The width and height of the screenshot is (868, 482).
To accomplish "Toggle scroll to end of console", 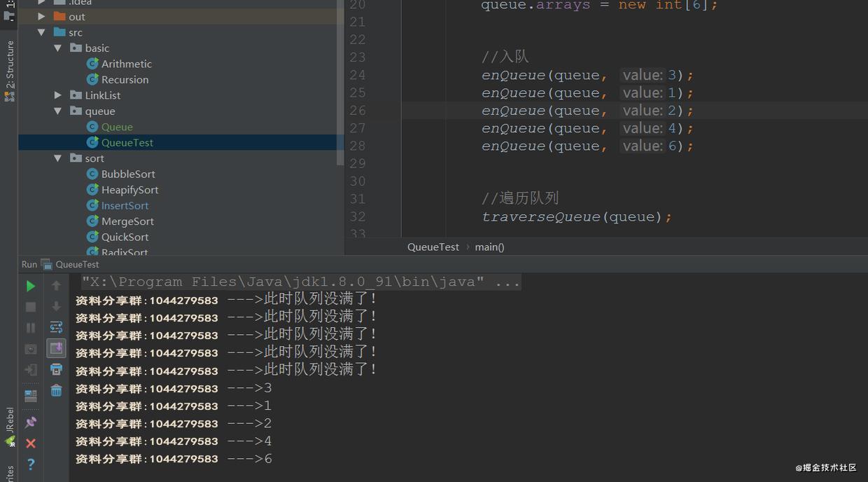I will click(56, 348).
